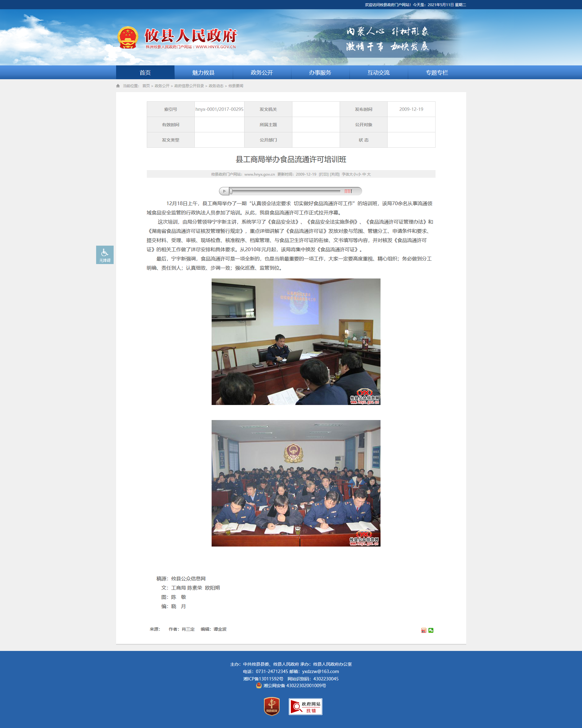Click the 关闭 close link
This screenshot has height=728, width=582.
click(334, 174)
